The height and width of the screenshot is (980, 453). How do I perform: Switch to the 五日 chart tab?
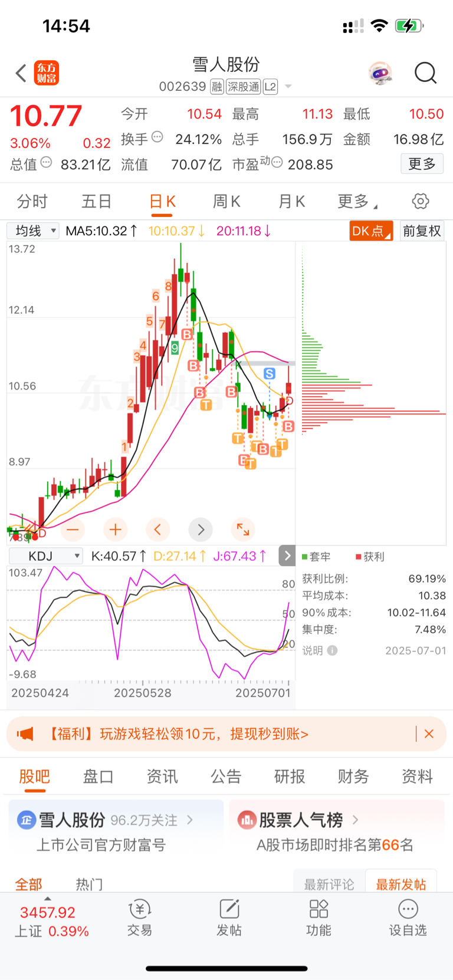click(97, 202)
